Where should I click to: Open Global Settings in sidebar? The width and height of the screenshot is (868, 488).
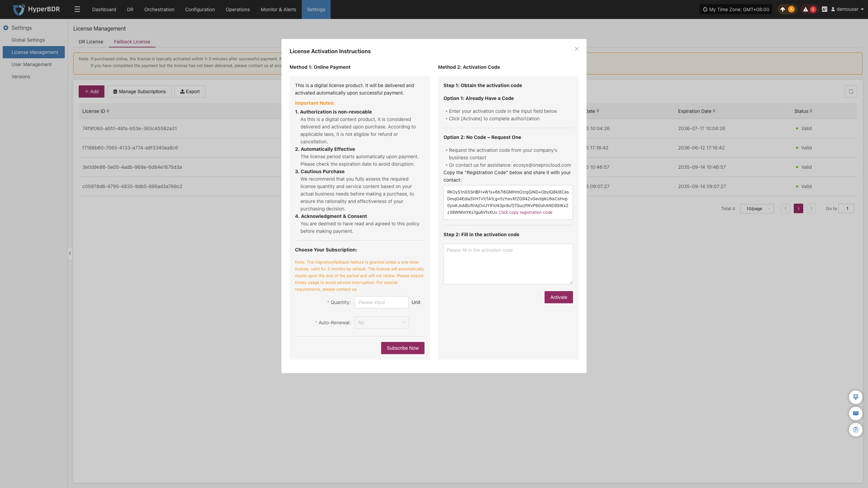click(28, 40)
